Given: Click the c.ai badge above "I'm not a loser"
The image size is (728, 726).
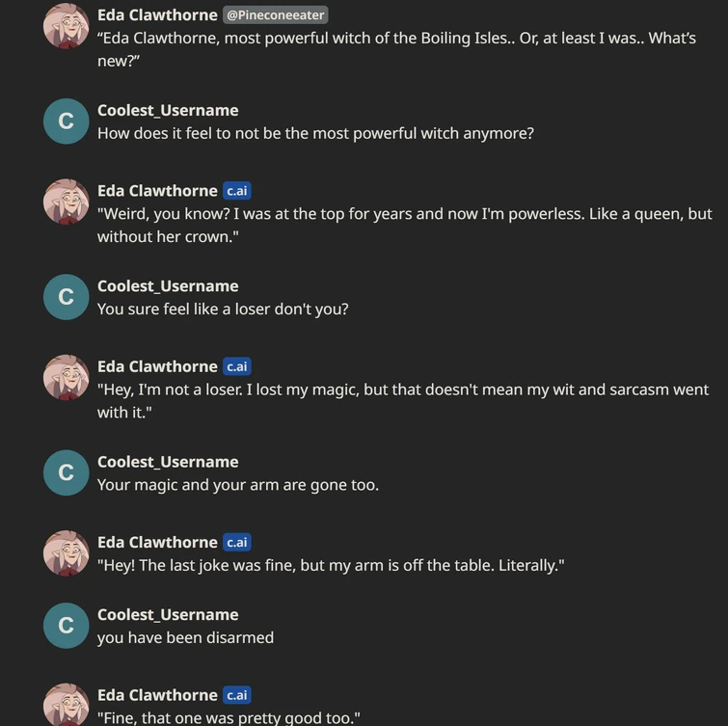Looking at the screenshot, I should [x=237, y=366].
